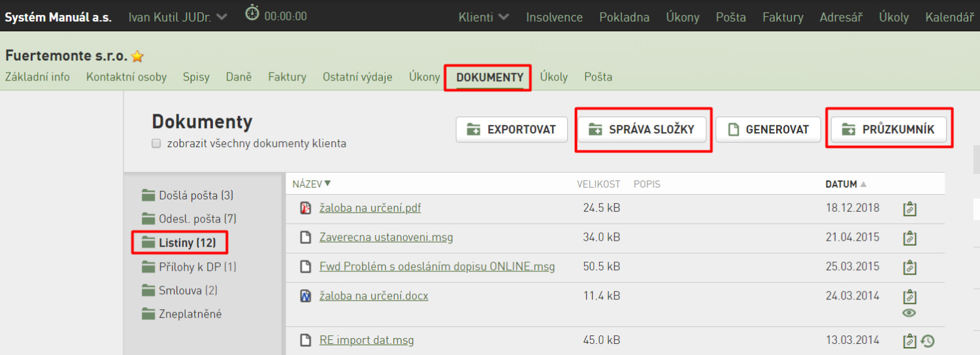Click the clipboard icon for žaloba na určení.pdf row
Image resolution: width=980 pixels, height=355 pixels.
[x=909, y=209]
